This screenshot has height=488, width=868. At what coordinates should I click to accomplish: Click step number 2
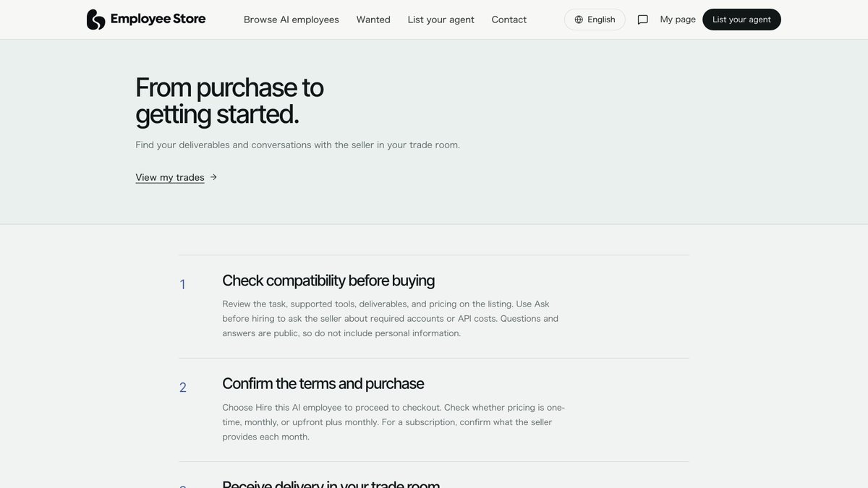click(x=183, y=388)
